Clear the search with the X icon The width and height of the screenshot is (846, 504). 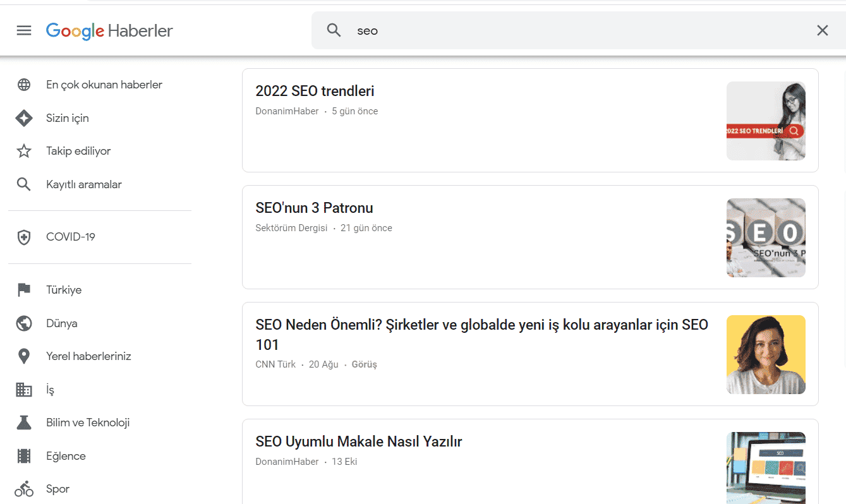click(822, 30)
